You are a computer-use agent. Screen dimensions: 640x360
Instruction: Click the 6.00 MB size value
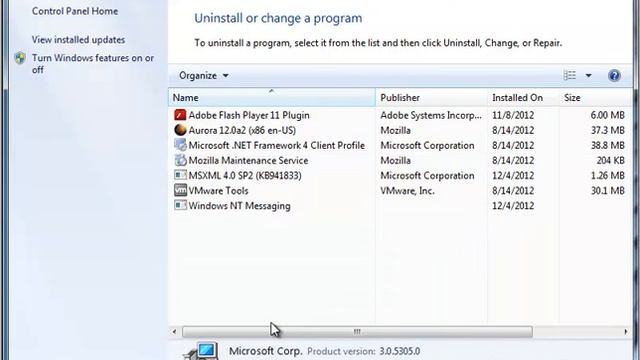point(607,115)
